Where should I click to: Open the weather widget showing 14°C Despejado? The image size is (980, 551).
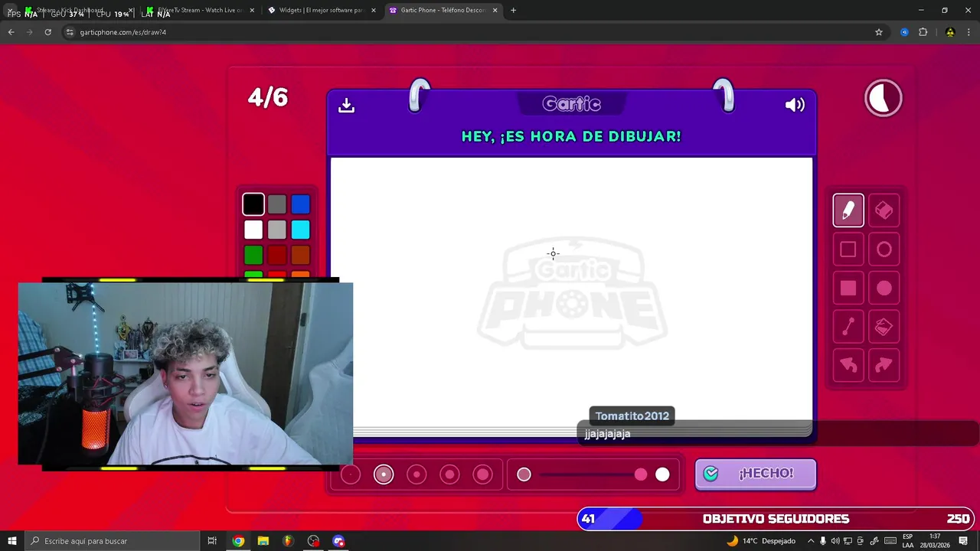(x=761, y=541)
